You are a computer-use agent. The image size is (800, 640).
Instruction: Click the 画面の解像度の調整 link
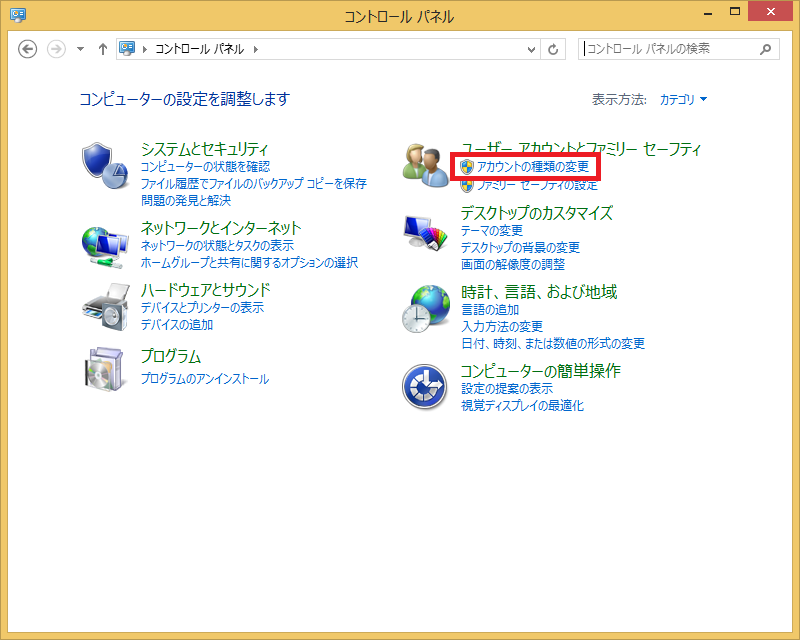tap(512, 265)
